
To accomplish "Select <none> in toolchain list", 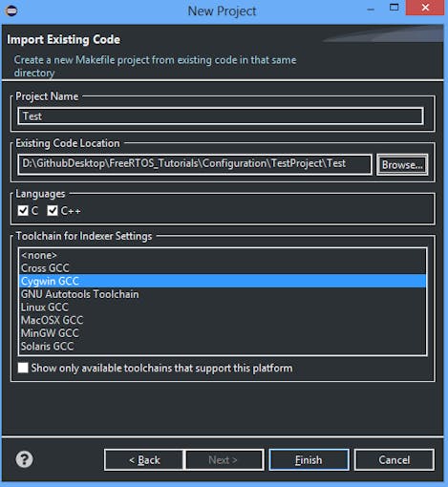I will (223, 255).
